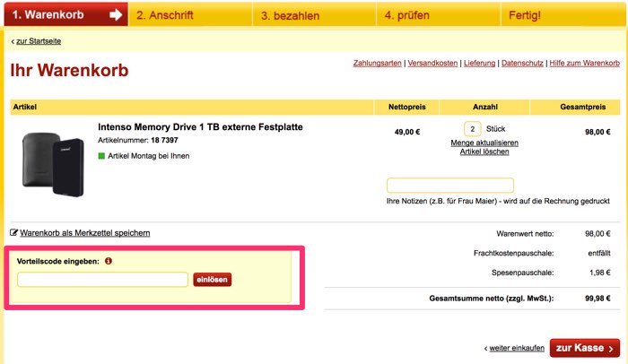Focus the invoice notes input field
The width and height of the screenshot is (628, 364).
(450, 185)
